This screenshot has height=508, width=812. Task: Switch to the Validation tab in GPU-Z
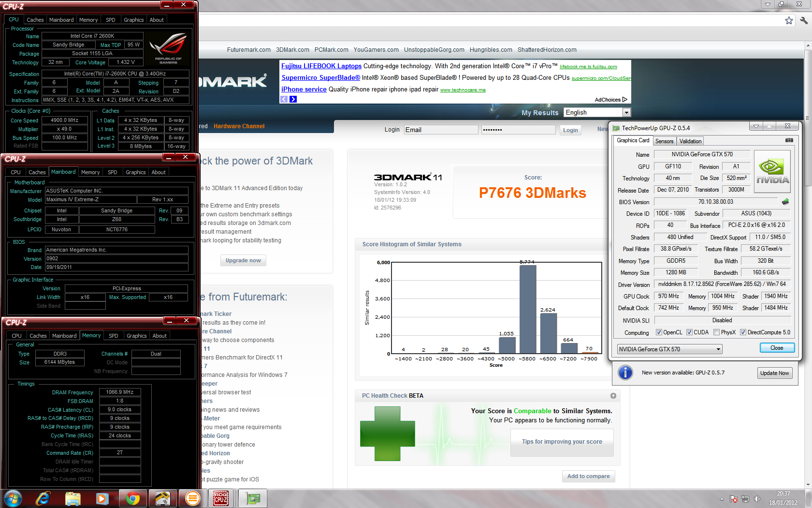click(690, 141)
